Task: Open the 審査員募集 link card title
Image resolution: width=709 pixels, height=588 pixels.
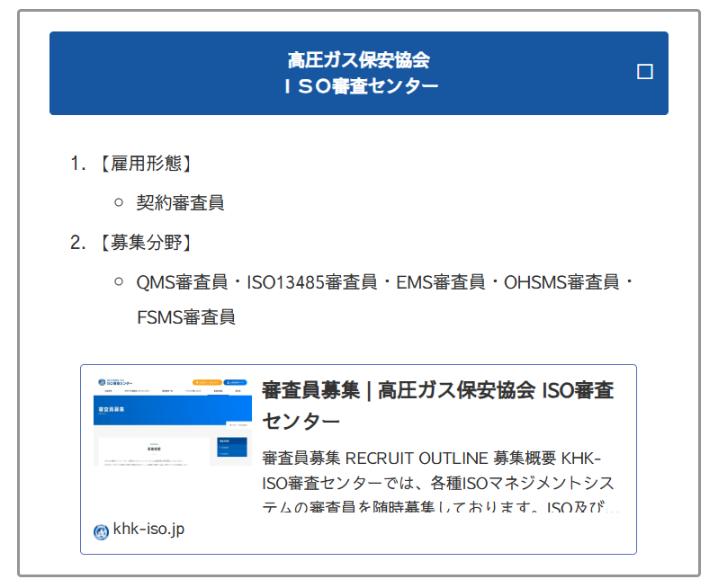Action: click(x=437, y=405)
